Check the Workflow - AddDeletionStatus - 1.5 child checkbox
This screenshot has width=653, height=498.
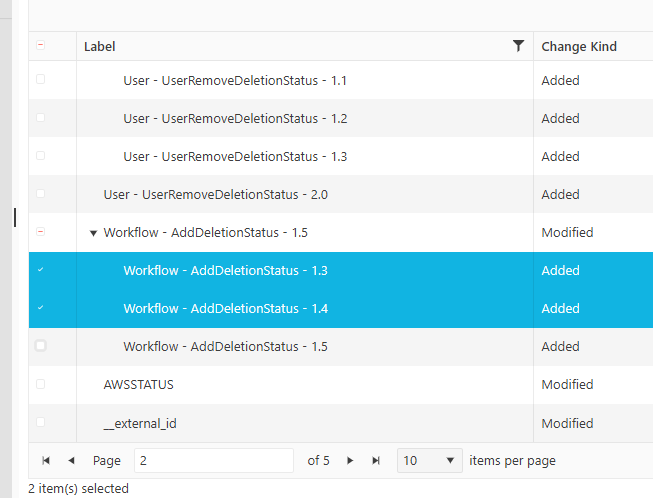click(x=41, y=346)
